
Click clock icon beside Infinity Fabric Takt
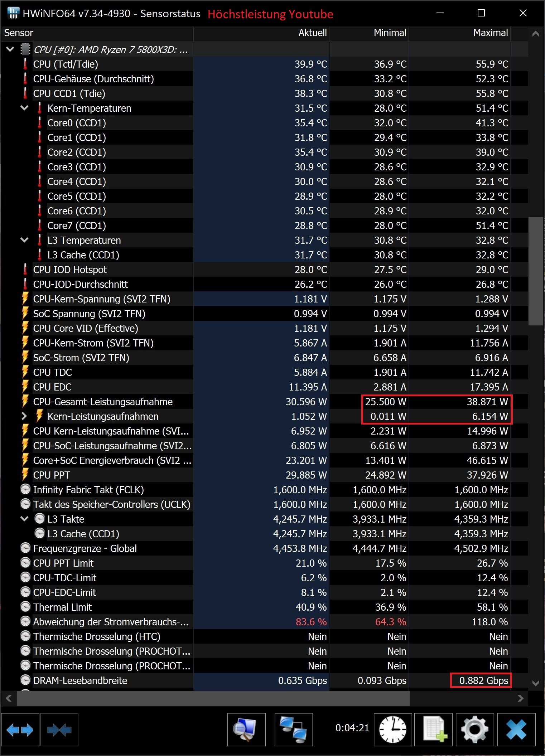25,490
